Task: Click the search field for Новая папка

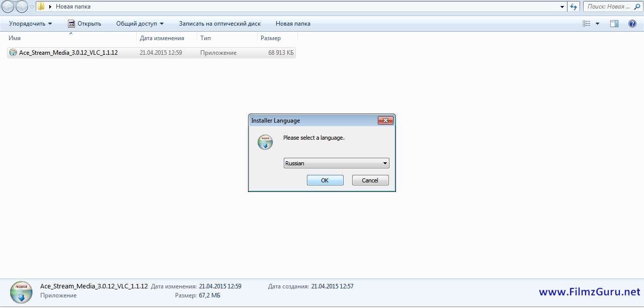Action: pos(609,7)
